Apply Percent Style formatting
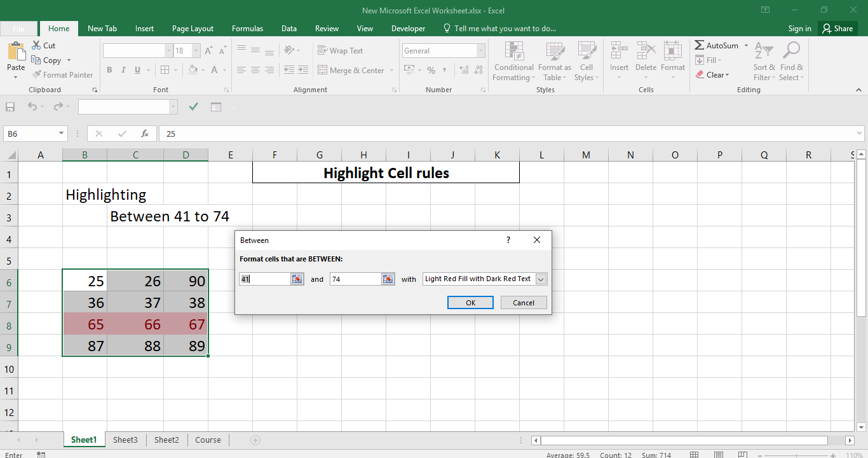 point(431,70)
